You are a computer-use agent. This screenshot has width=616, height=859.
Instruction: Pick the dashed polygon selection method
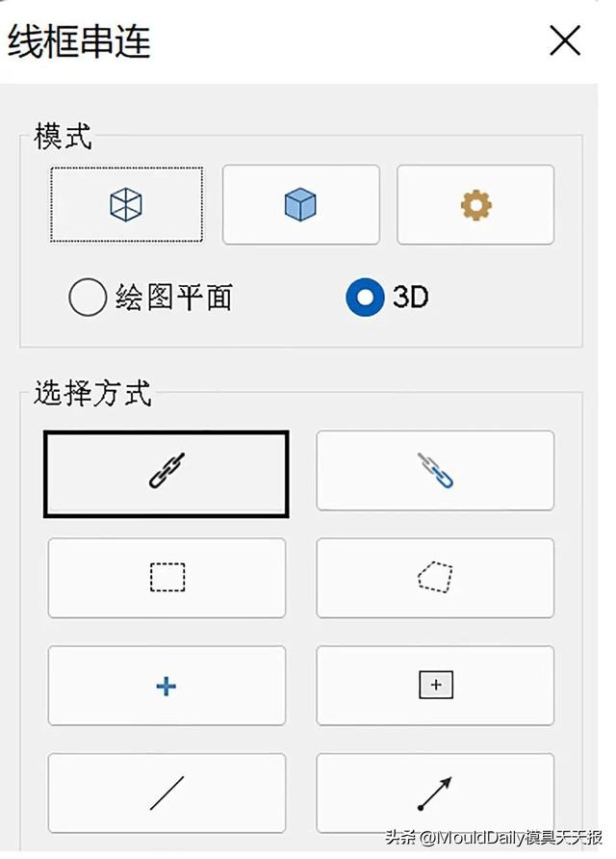435,578
